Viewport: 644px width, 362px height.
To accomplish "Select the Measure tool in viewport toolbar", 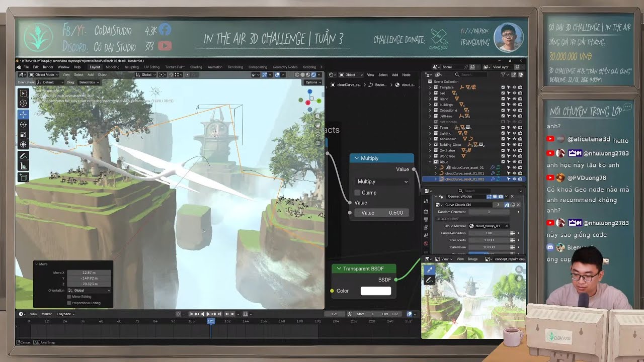I will click(x=23, y=166).
